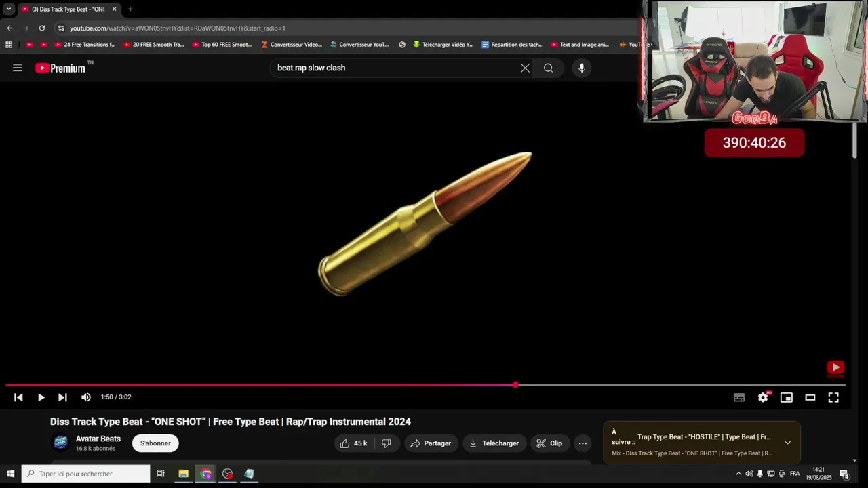This screenshot has width=868, height=488.
Task: Open the Top 60 FREE Smoot... bookmark
Action: click(222, 45)
